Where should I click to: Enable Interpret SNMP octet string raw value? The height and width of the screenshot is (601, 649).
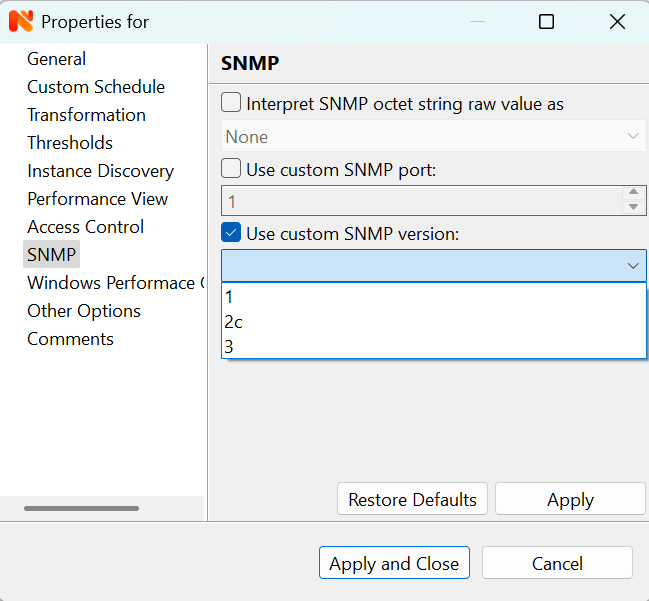pos(231,103)
